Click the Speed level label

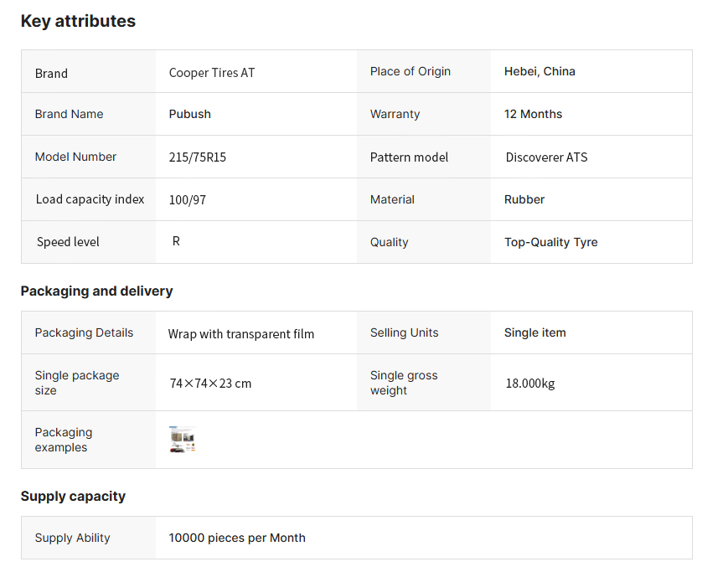pyautogui.click(x=68, y=242)
